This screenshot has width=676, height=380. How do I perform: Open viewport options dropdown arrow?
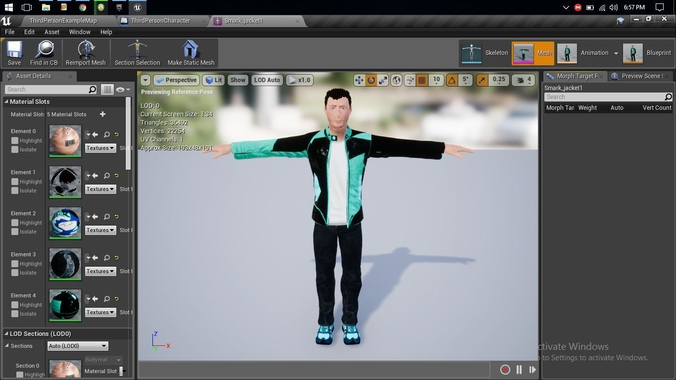tap(145, 80)
